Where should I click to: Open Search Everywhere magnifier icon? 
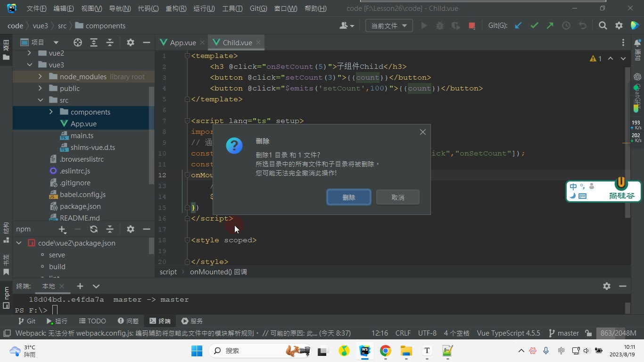coord(603,26)
